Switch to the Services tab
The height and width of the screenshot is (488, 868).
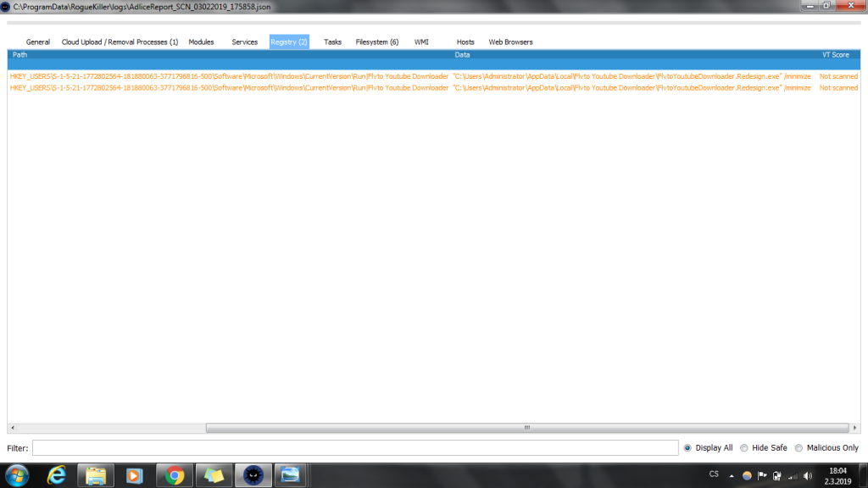click(245, 42)
